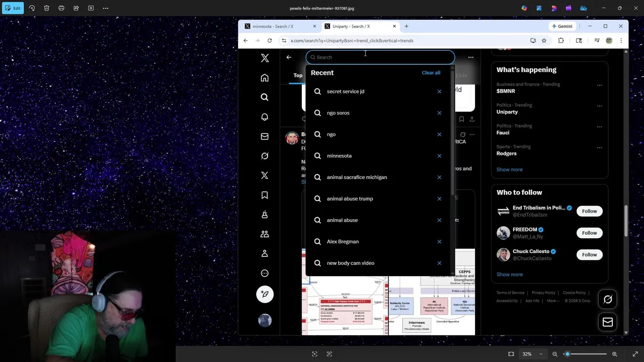Go back in Chrome browser
This screenshot has width=644, height=362.
click(x=246, y=41)
